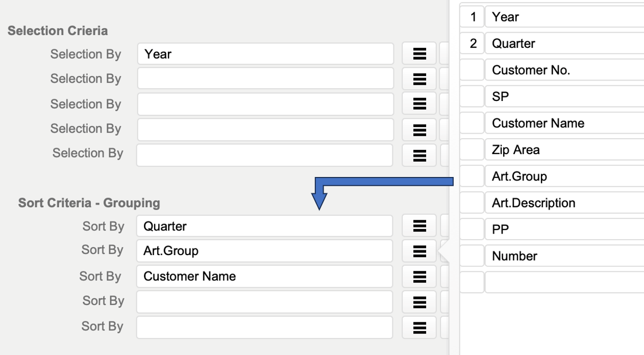Open list icon next to Customer Name sort field
644x355 pixels.
pos(419,276)
